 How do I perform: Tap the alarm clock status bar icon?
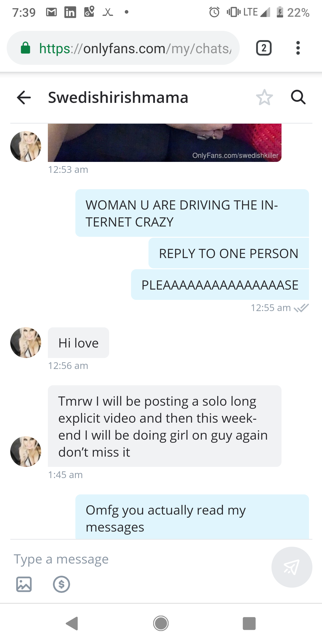[214, 11]
